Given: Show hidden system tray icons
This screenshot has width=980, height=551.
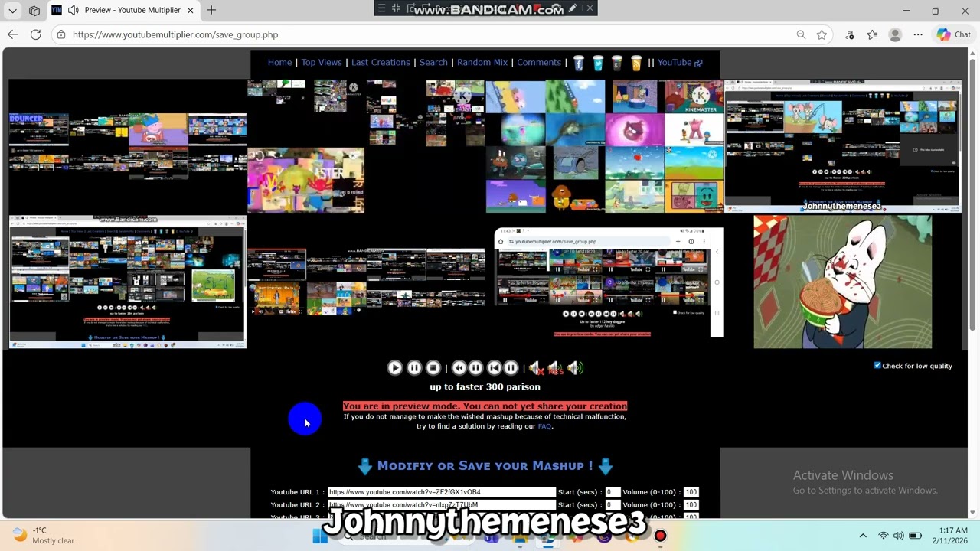Looking at the screenshot, I should pos(863,536).
